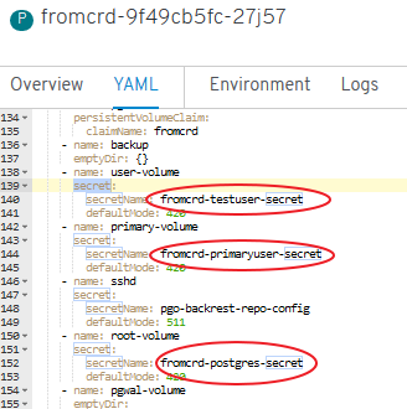Collapse the fold arrow at line 155

(25, 404)
